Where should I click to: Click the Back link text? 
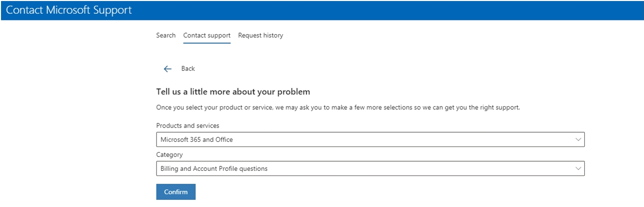coord(188,69)
